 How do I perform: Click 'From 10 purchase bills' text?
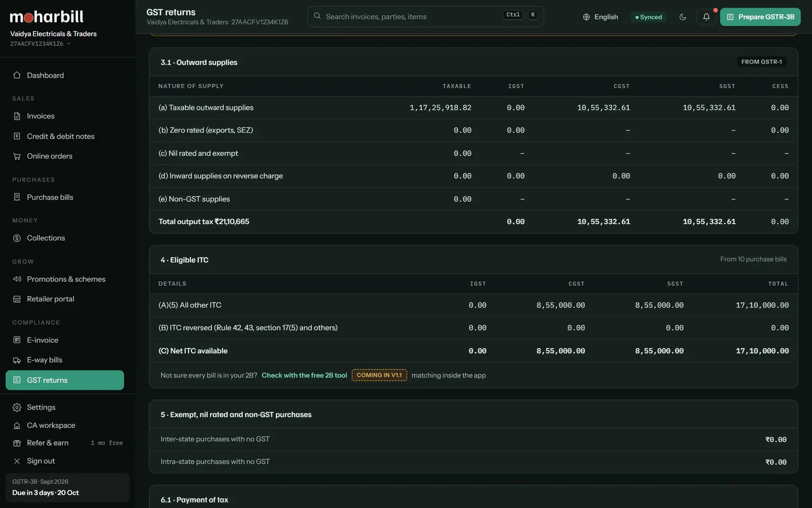pos(753,259)
